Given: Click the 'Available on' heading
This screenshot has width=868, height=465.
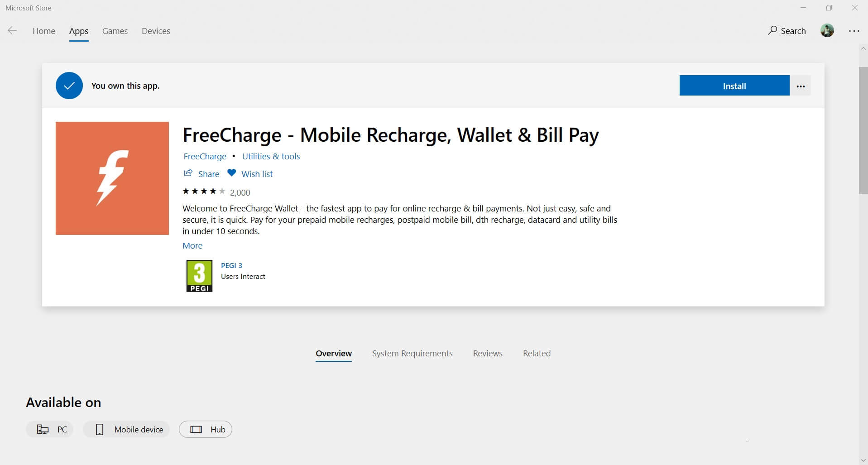Looking at the screenshot, I should click(63, 403).
